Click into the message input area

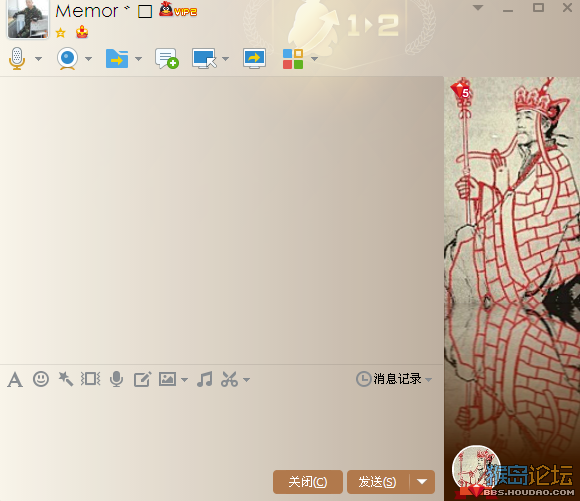click(222, 429)
